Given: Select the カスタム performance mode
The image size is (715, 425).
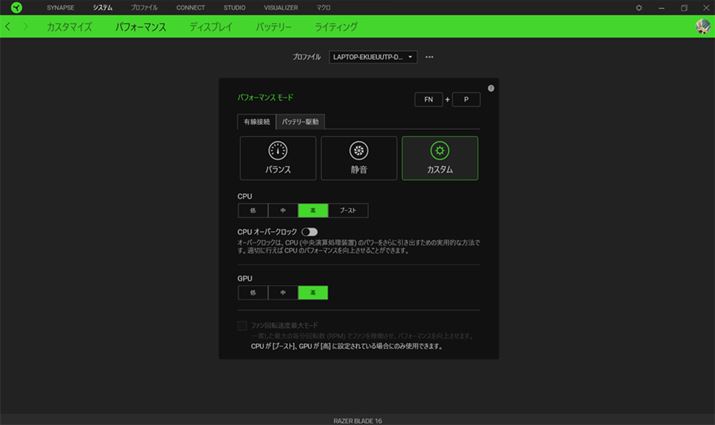Looking at the screenshot, I should (439, 158).
